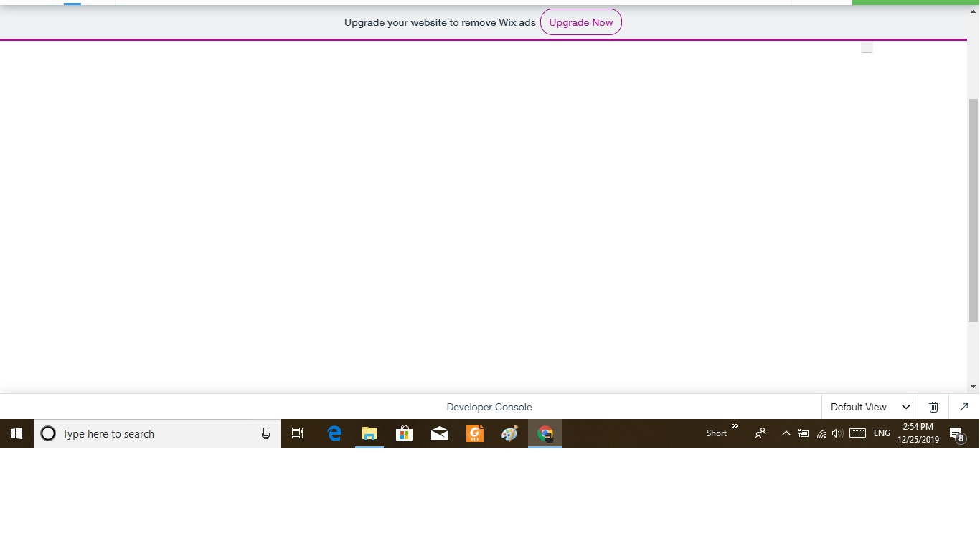The height and width of the screenshot is (551, 980).
Task: Open Task View from taskbar
Action: tap(298, 433)
